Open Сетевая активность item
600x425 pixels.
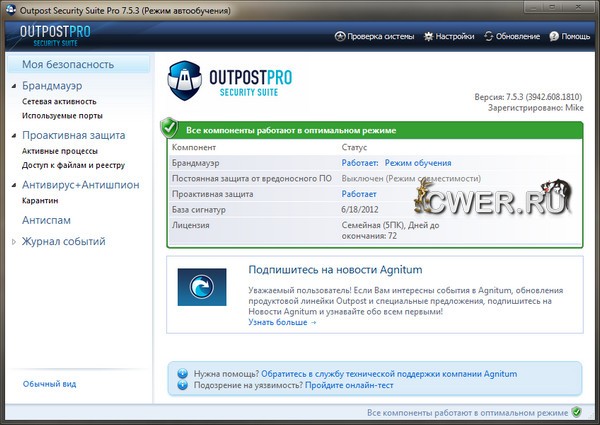click(x=59, y=101)
